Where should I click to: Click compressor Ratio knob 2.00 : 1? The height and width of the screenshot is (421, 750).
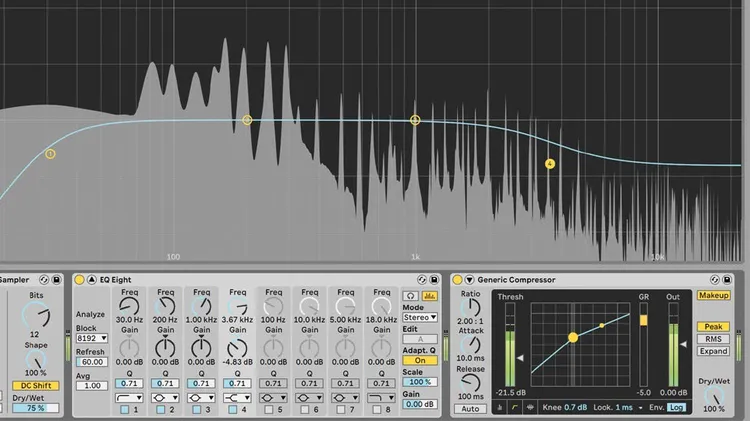click(471, 308)
